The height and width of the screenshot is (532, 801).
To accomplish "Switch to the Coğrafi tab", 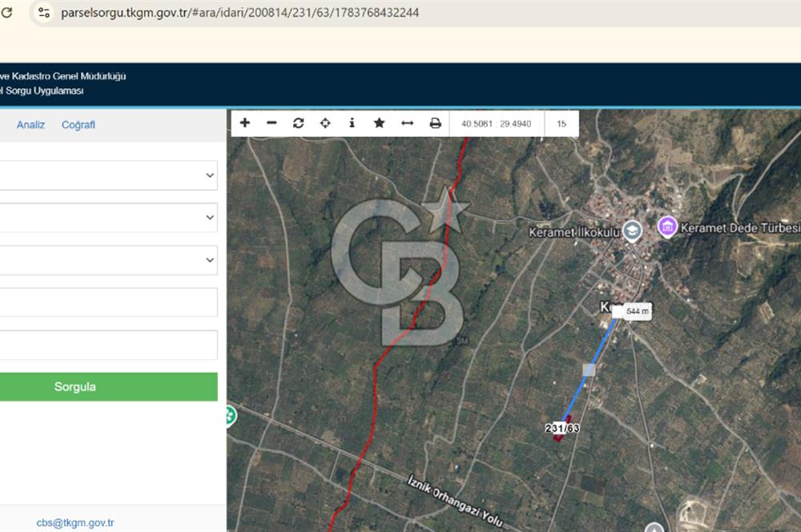I will [78, 125].
